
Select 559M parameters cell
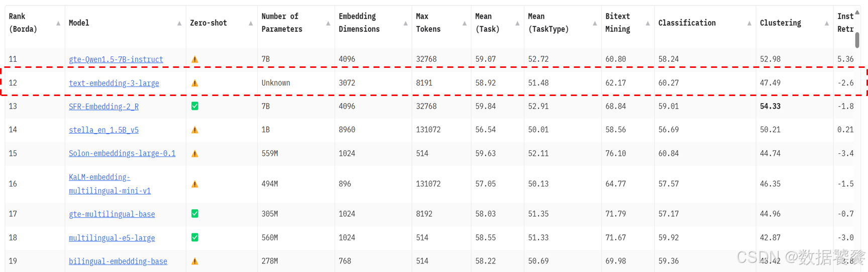pyautogui.click(x=270, y=153)
